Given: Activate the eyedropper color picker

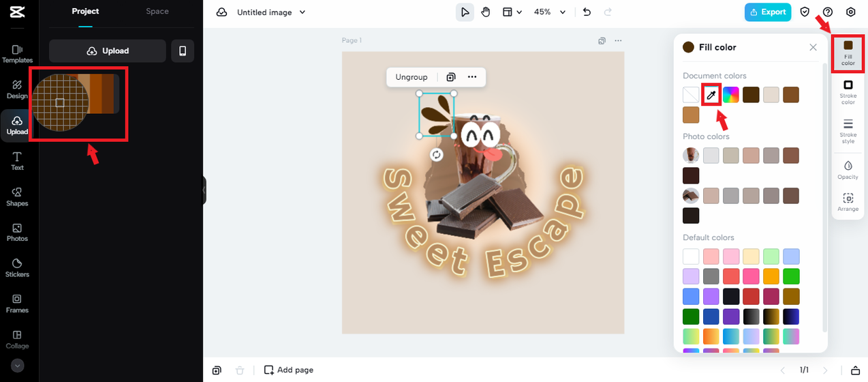Looking at the screenshot, I should pyautogui.click(x=711, y=95).
